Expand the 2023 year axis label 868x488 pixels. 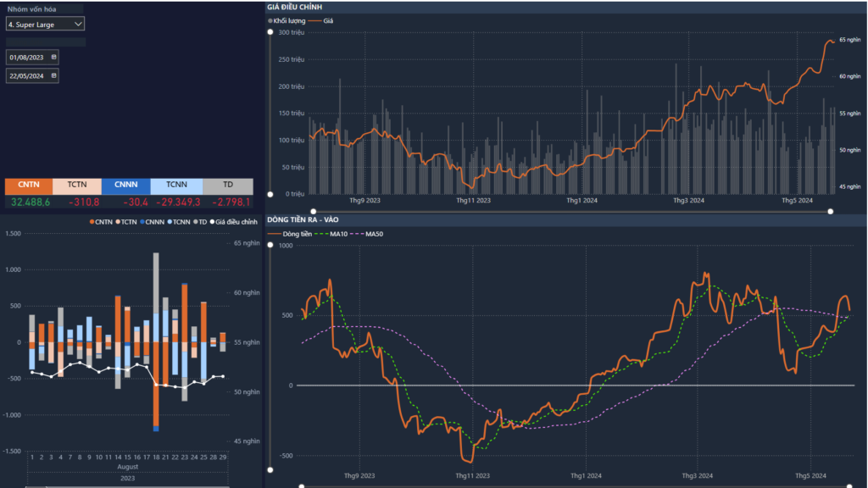[127, 478]
